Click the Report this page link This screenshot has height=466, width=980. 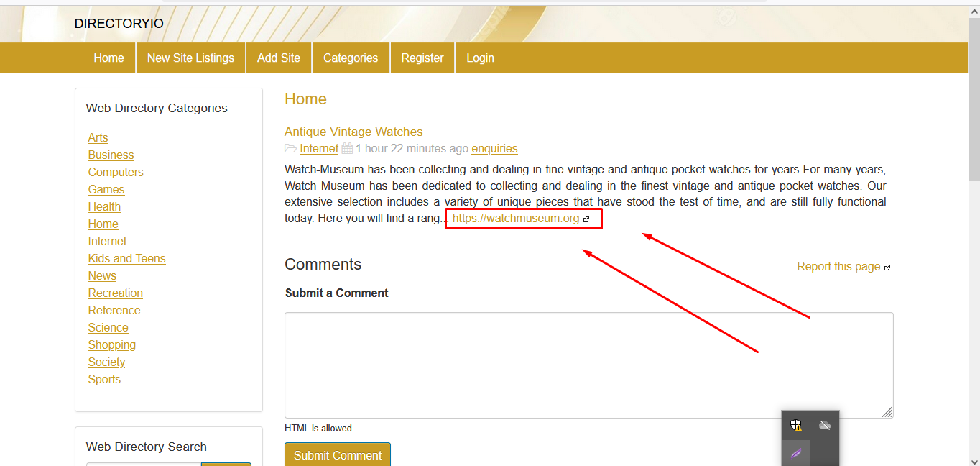[x=838, y=267]
